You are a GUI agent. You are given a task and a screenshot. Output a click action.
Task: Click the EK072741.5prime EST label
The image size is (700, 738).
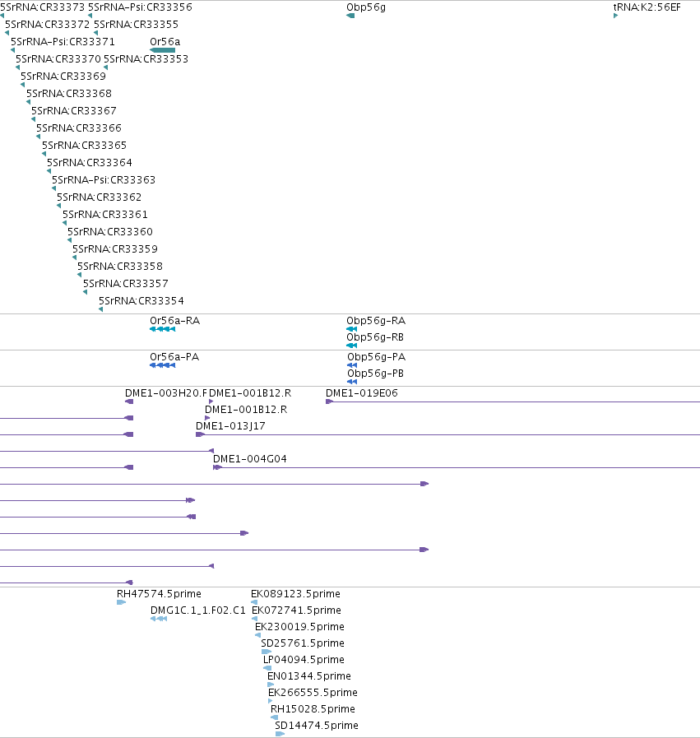(296, 610)
